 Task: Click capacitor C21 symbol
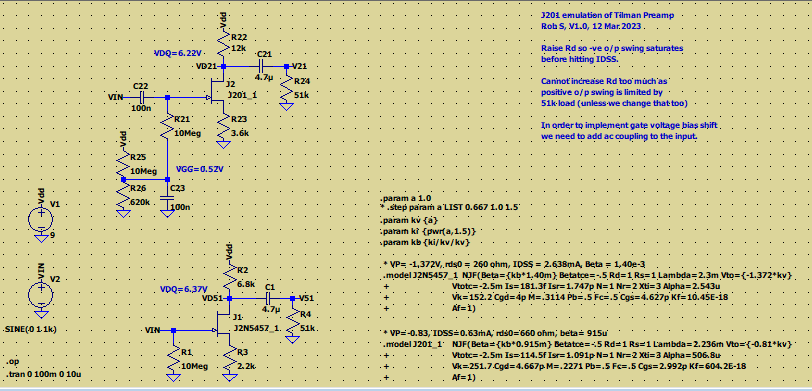pyautogui.click(x=261, y=66)
